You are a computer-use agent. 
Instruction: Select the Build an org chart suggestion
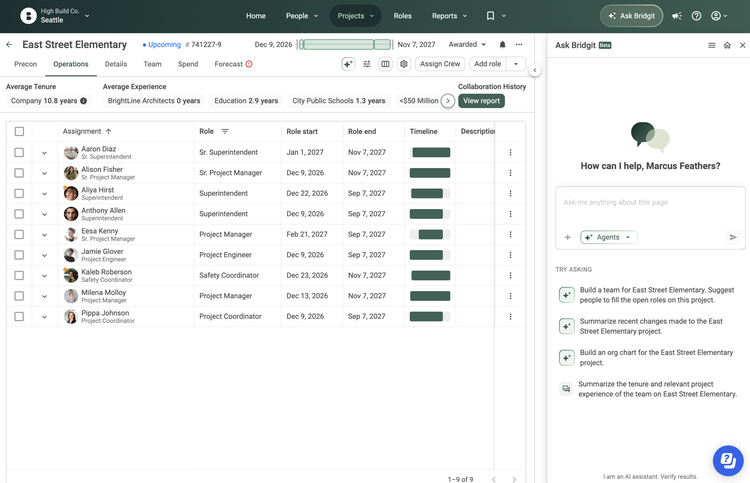pos(647,358)
